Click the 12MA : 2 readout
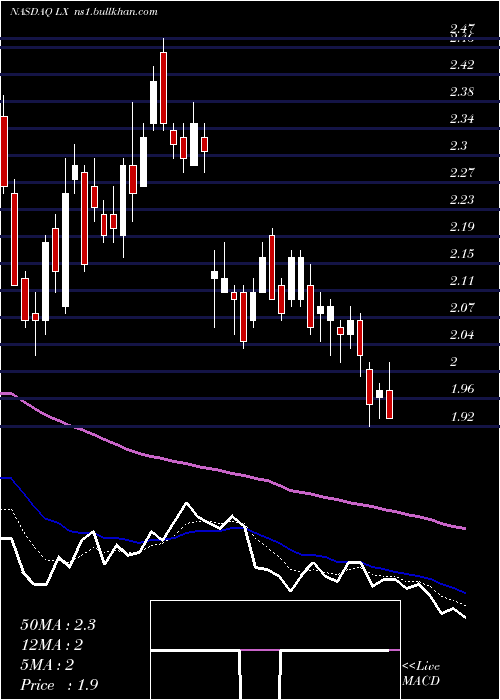Viewport: 500px width, 700px height. (52, 645)
